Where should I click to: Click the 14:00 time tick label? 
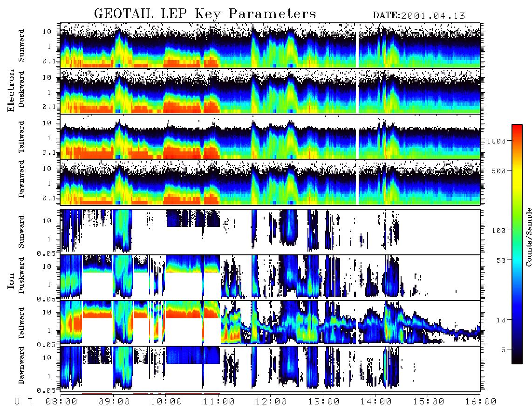(x=376, y=402)
